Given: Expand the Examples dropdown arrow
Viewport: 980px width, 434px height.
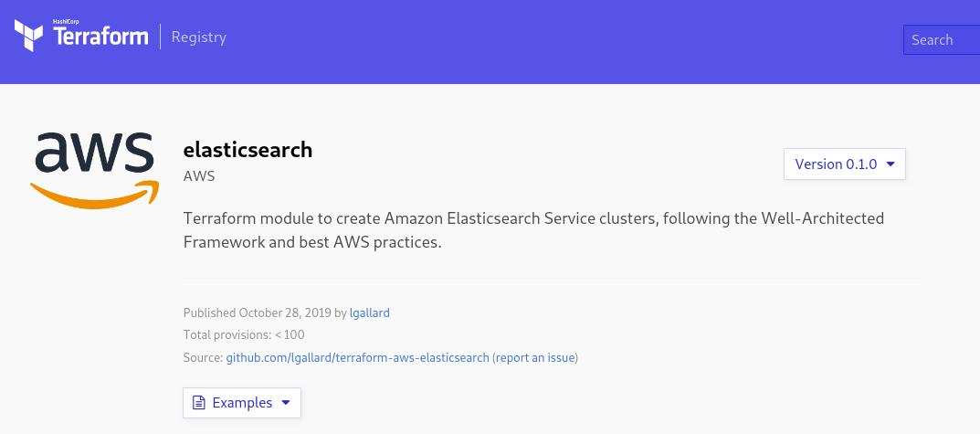Looking at the screenshot, I should pyautogui.click(x=286, y=403).
